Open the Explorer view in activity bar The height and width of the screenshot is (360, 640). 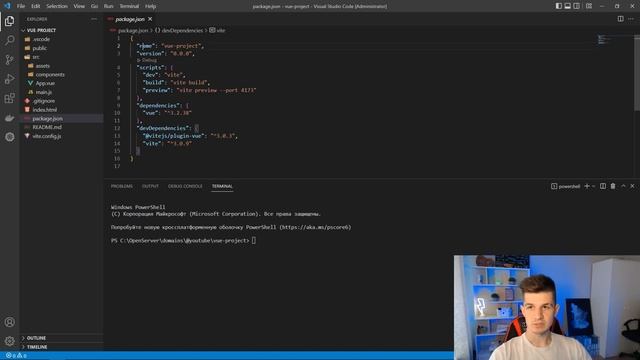pos(9,21)
